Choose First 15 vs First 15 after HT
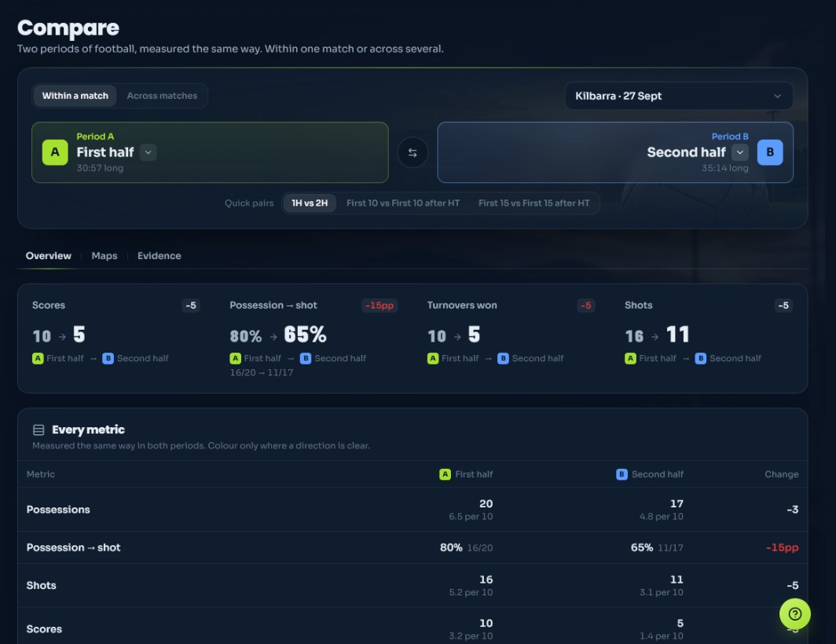The width and height of the screenshot is (836, 644). coord(533,203)
